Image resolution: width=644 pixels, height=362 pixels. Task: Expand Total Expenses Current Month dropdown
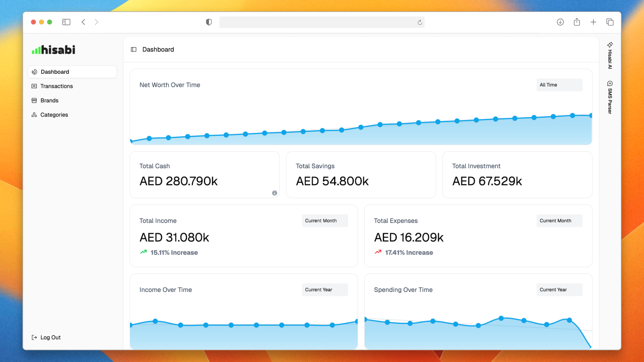click(559, 221)
